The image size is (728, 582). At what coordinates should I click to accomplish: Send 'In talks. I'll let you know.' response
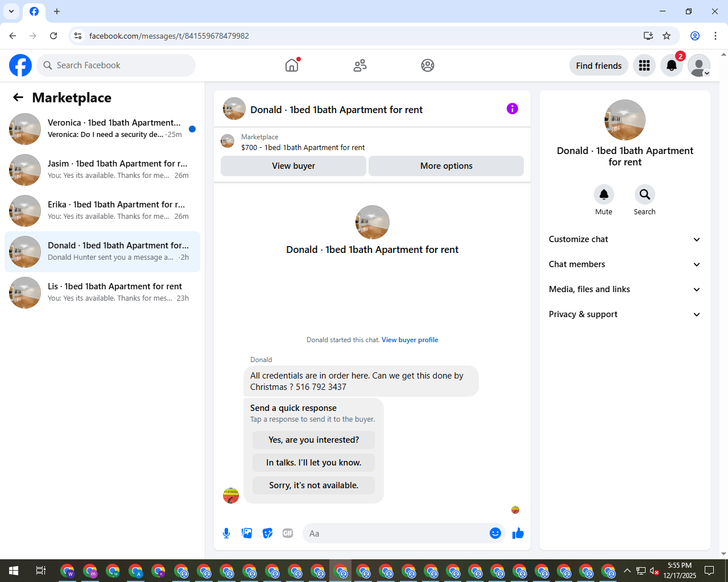314,463
